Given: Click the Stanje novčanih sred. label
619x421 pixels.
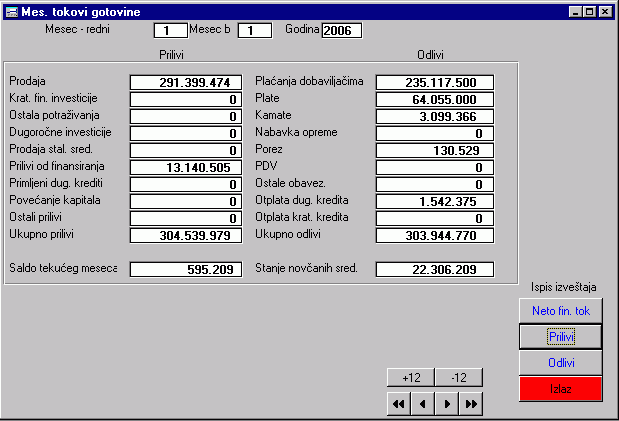Looking at the screenshot, I should [x=306, y=268].
